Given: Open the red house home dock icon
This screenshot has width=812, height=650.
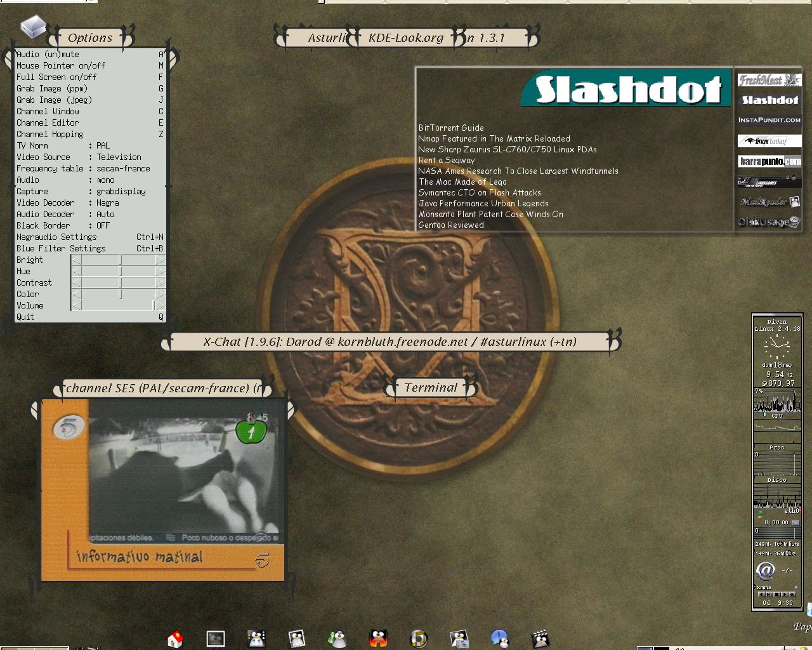Looking at the screenshot, I should (x=174, y=639).
